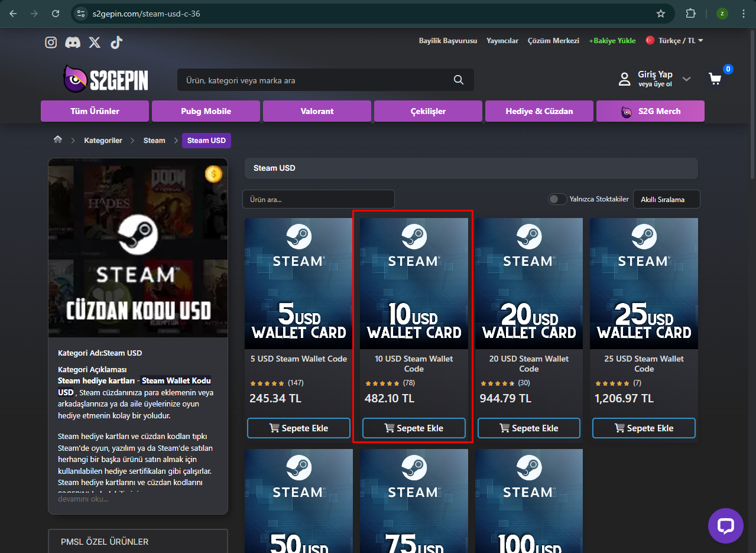This screenshot has width=756, height=553.
Task: Bookmark this page with the star icon
Action: pos(661,13)
